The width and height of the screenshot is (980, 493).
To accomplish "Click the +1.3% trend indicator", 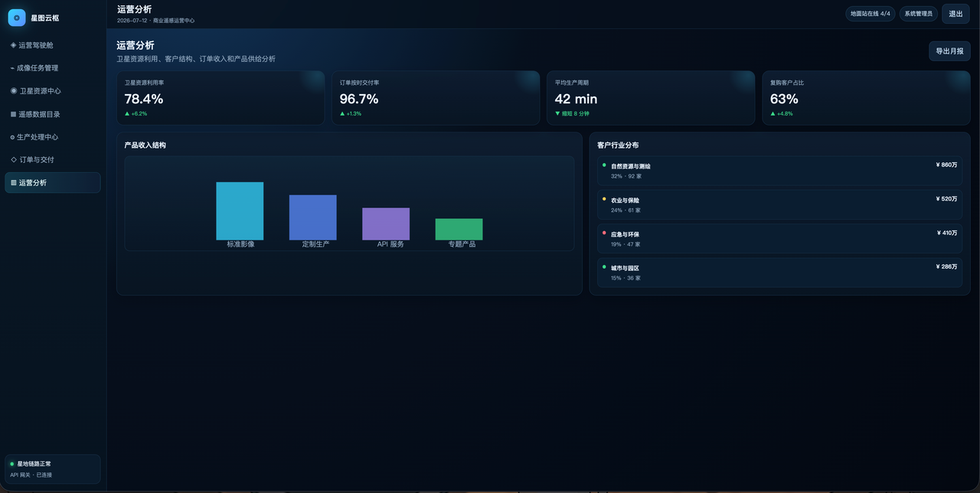I will 351,113.
